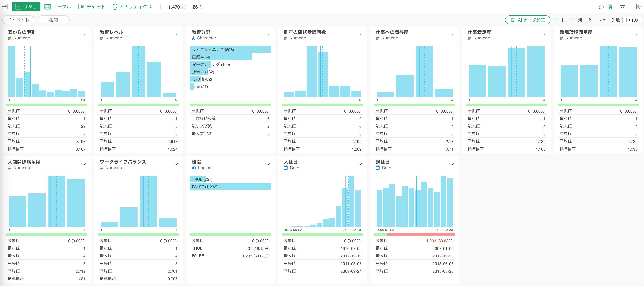Switch to the アナリティクス tab
This screenshot has width=644, height=286.
click(132, 7)
